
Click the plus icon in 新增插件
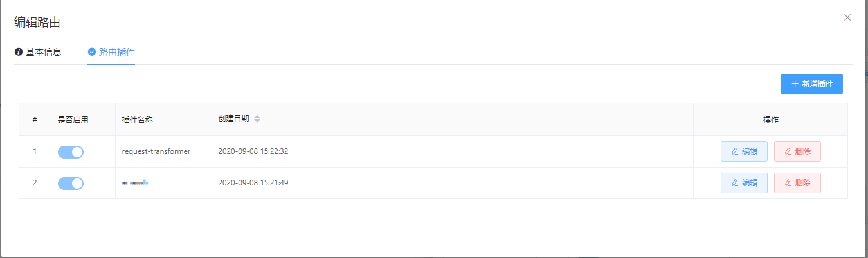[x=795, y=84]
